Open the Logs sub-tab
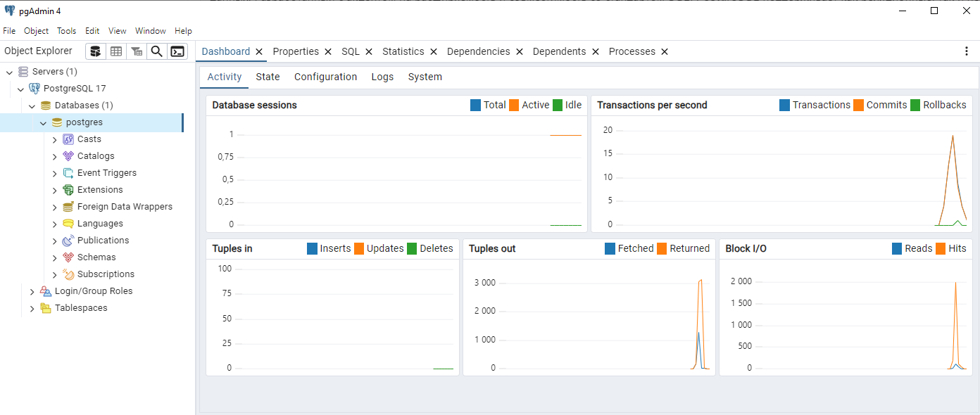This screenshot has width=980, height=415. (383, 77)
